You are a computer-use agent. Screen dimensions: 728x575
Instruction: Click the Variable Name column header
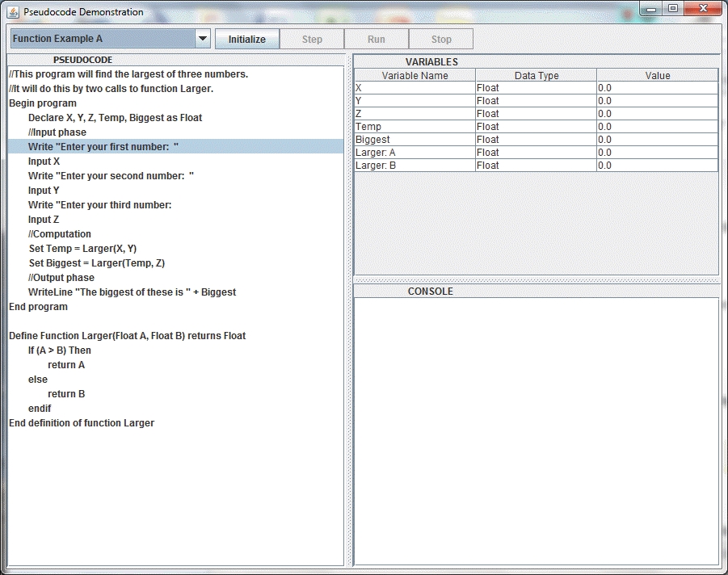tap(414, 75)
